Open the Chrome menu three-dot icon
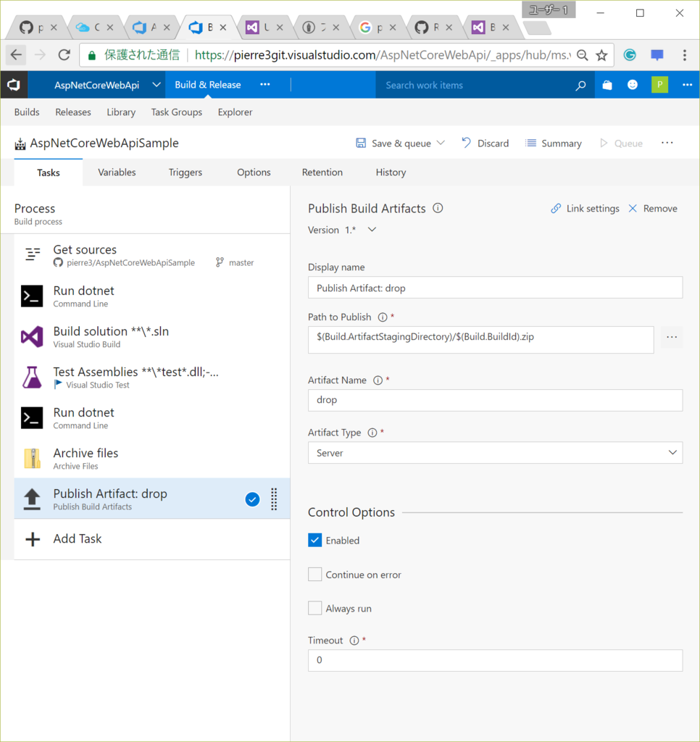 tap(684, 55)
